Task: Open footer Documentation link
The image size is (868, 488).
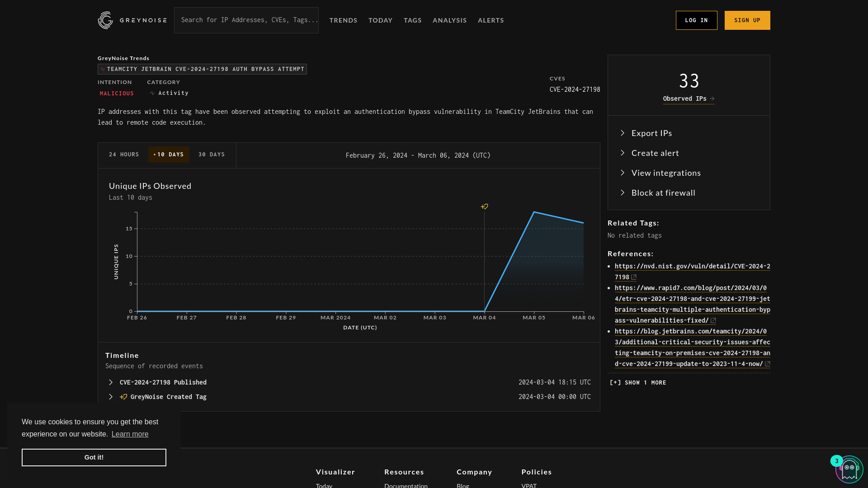Action: (x=406, y=486)
